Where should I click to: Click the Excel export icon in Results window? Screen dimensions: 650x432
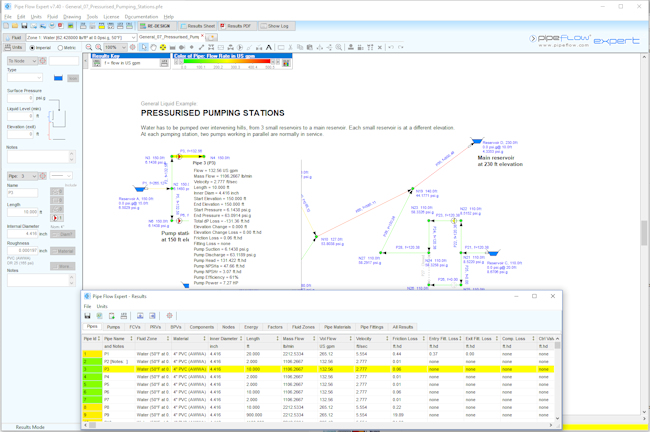tap(99, 316)
